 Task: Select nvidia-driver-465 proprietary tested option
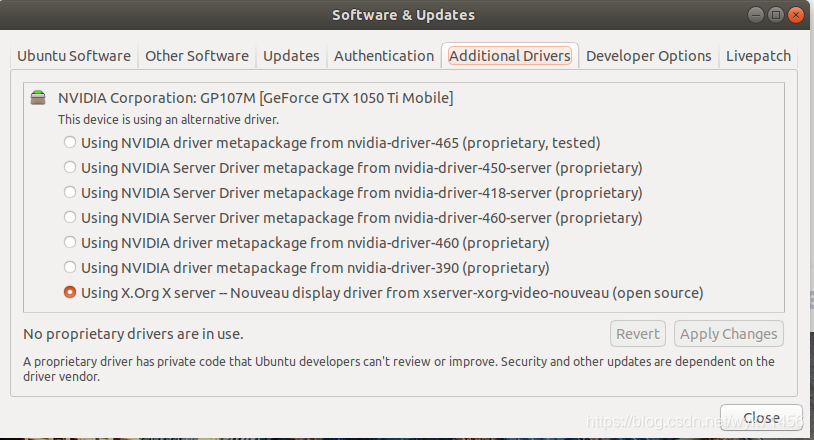pyautogui.click(x=70, y=142)
